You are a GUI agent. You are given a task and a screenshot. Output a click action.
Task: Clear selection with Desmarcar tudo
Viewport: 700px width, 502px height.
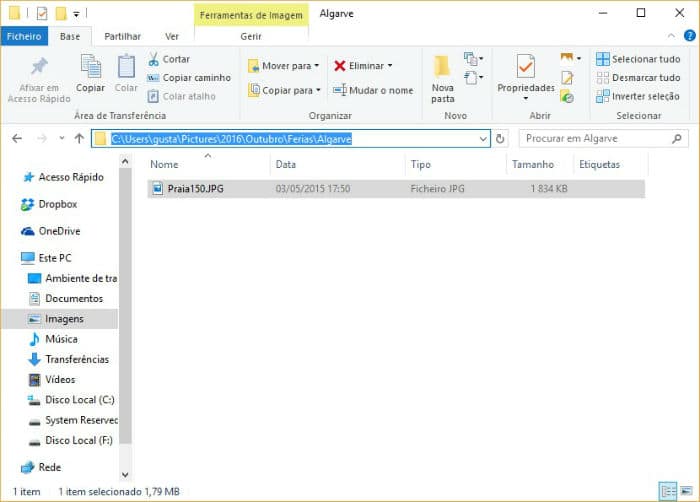click(x=638, y=78)
